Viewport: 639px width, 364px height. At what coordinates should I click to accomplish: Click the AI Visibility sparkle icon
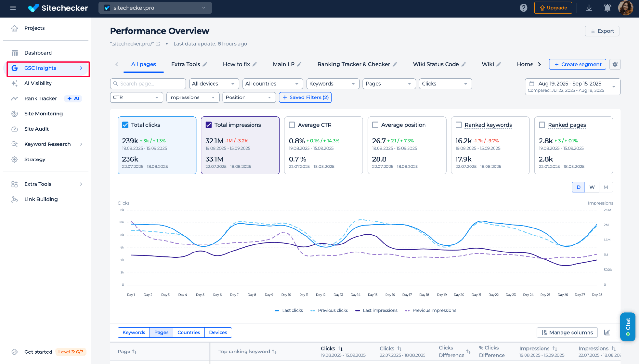[14, 83]
